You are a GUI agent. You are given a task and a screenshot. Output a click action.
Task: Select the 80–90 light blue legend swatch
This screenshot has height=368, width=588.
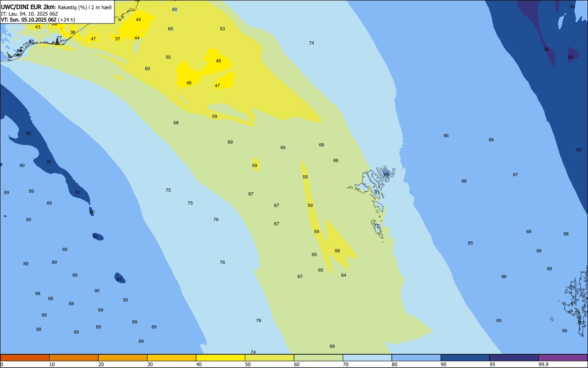pyautogui.click(x=416, y=357)
